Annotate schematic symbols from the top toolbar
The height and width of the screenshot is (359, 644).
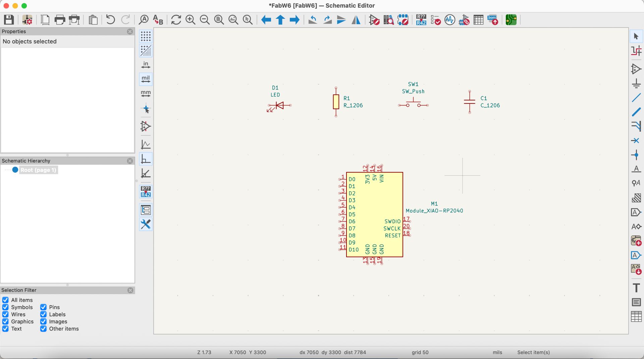pos(421,20)
